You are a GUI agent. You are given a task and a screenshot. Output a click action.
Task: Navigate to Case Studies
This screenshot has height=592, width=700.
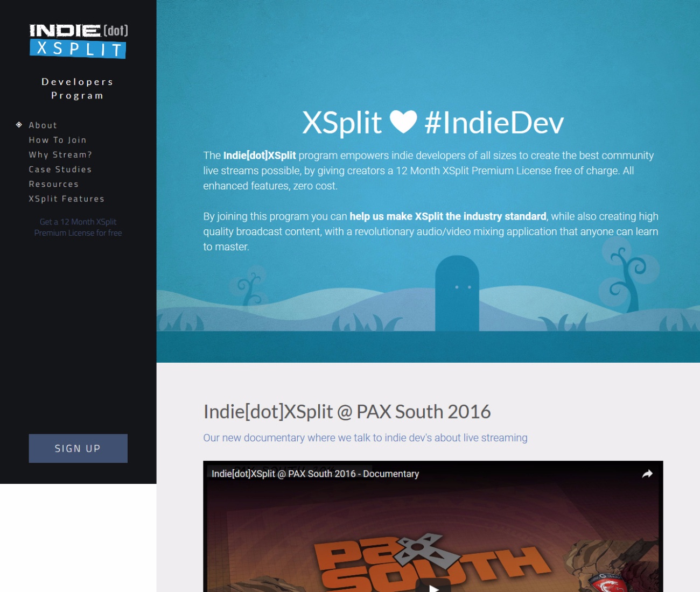coord(60,169)
